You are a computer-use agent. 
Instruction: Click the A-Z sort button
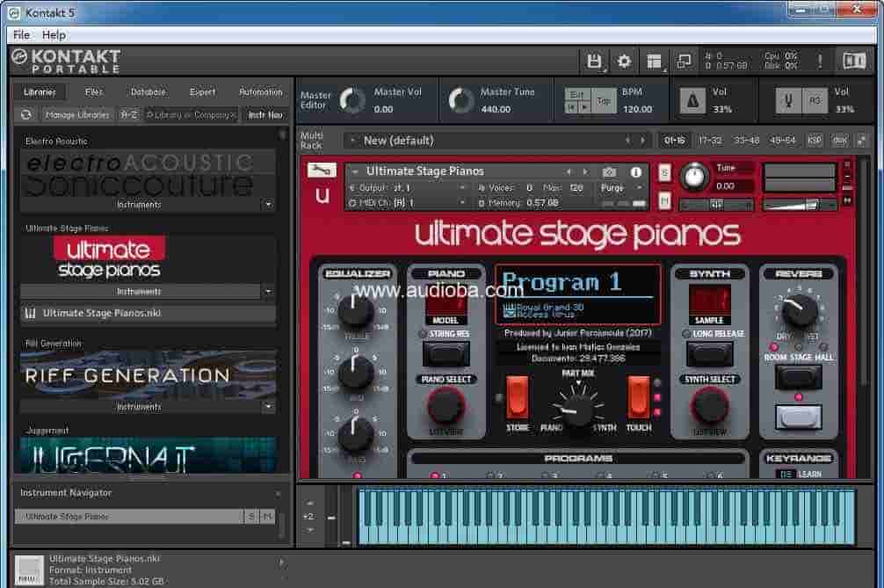tap(129, 114)
